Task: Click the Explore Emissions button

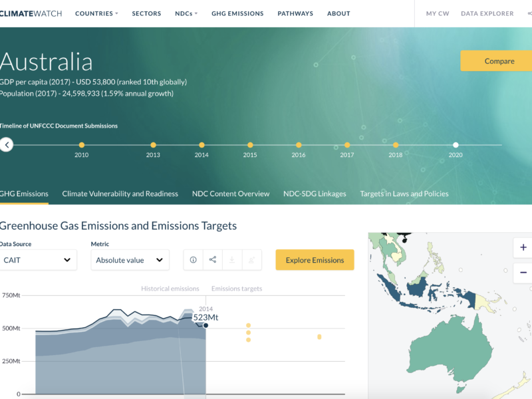Action: point(315,260)
